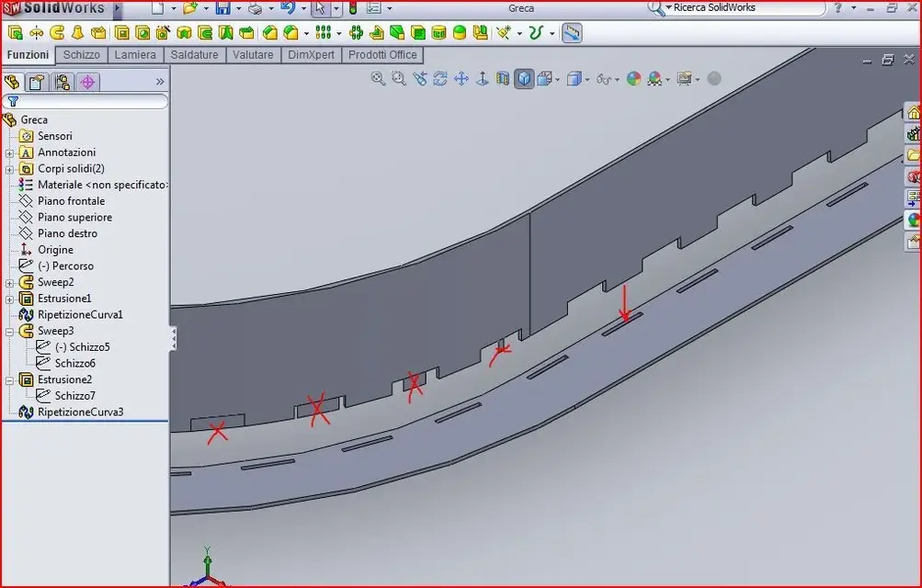Click the Rotate View icon

pyautogui.click(x=439, y=79)
